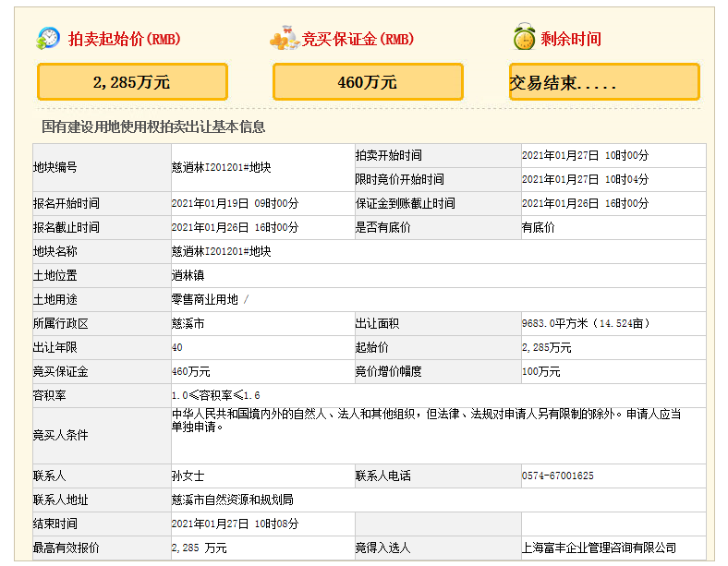Select the 地块编号 row value 慈逍林I201201#地块
The height and width of the screenshot is (566, 728).
click(221, 167)
